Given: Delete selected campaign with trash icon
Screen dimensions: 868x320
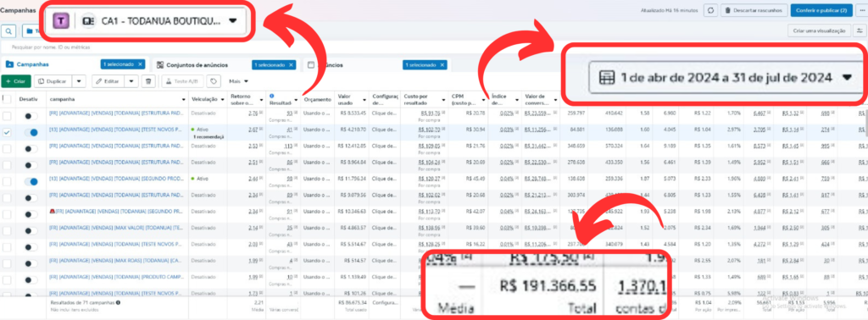Looking at the screenshot, I should (148, 81).
